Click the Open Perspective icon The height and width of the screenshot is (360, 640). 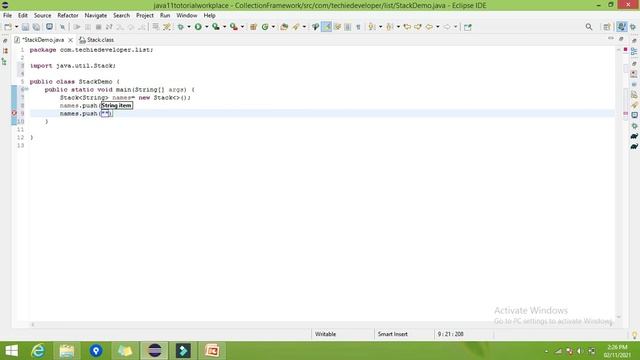coord(607,27)
